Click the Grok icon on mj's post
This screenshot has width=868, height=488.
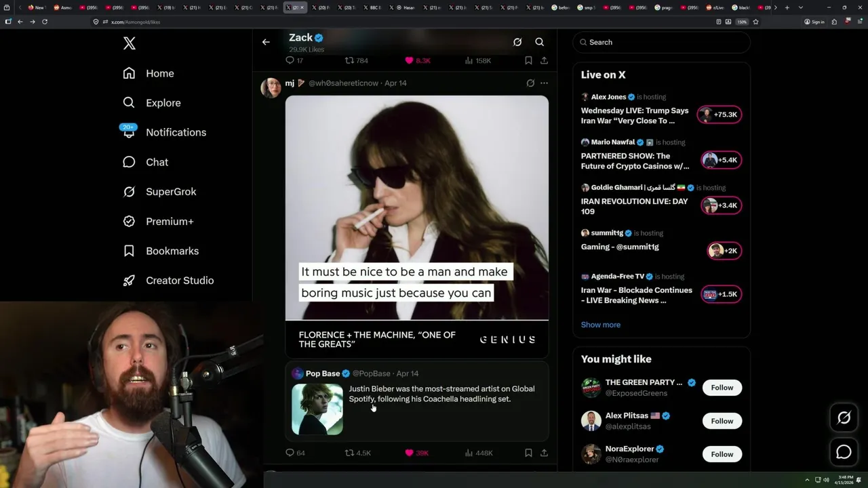click(x=530, y=83)
